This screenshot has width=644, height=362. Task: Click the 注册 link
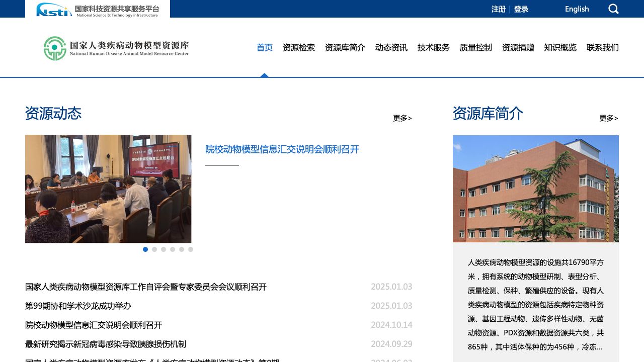[x=499, y=9]
